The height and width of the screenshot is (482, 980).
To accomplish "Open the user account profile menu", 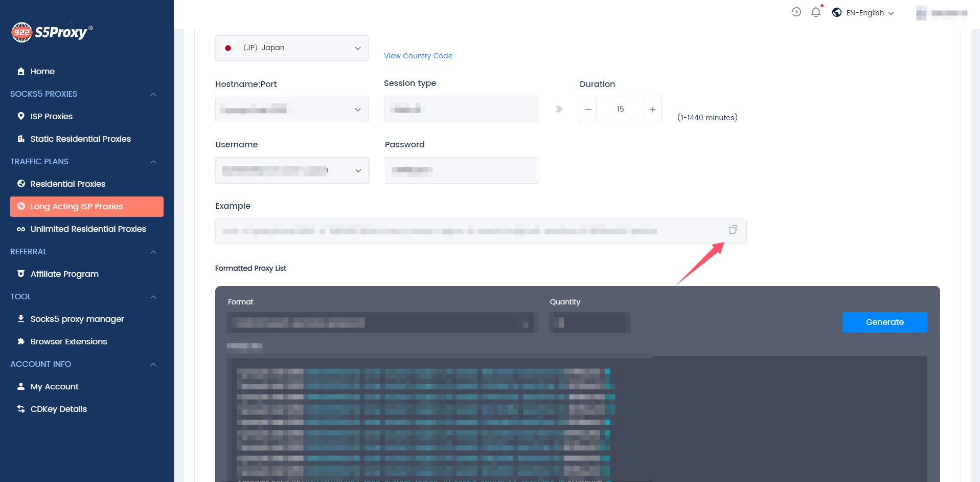I will (x=941, y=13).
